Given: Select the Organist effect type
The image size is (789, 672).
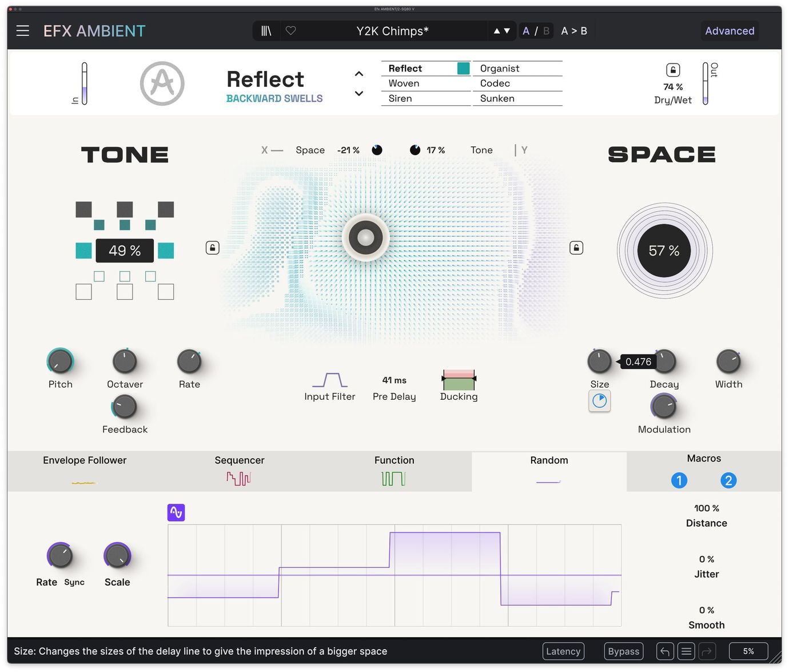Looking at the screenshot, I should click(x=517, y=69).
